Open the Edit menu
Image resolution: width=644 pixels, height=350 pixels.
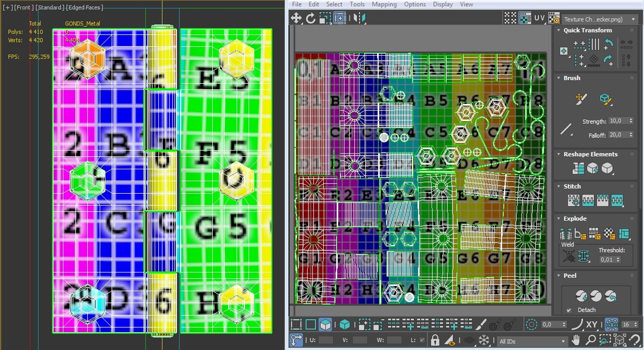point(314,4)
